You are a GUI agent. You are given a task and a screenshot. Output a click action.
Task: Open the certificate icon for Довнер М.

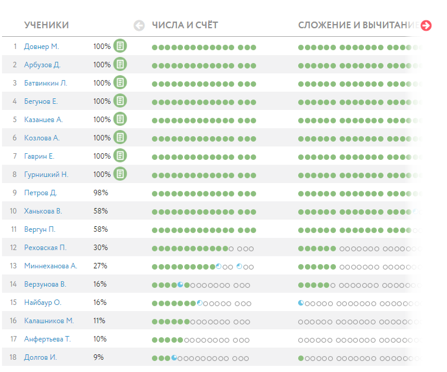(x=120, y=46)
